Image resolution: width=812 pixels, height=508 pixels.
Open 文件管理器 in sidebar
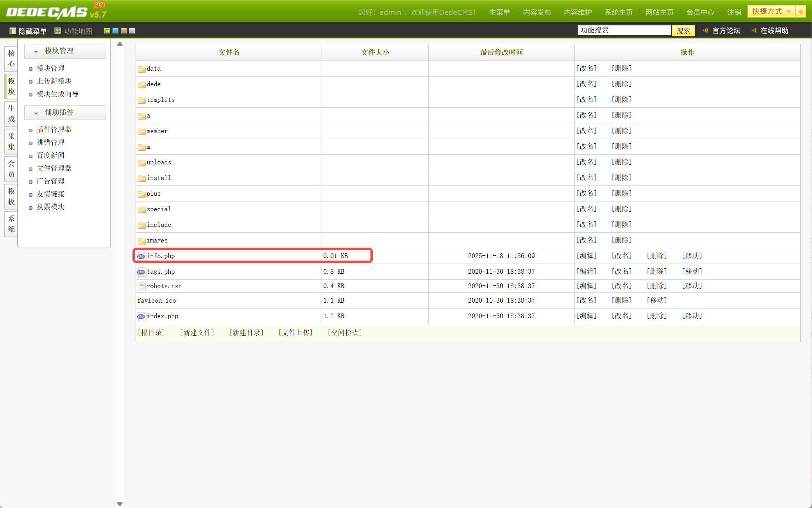[x=54, y=168]
